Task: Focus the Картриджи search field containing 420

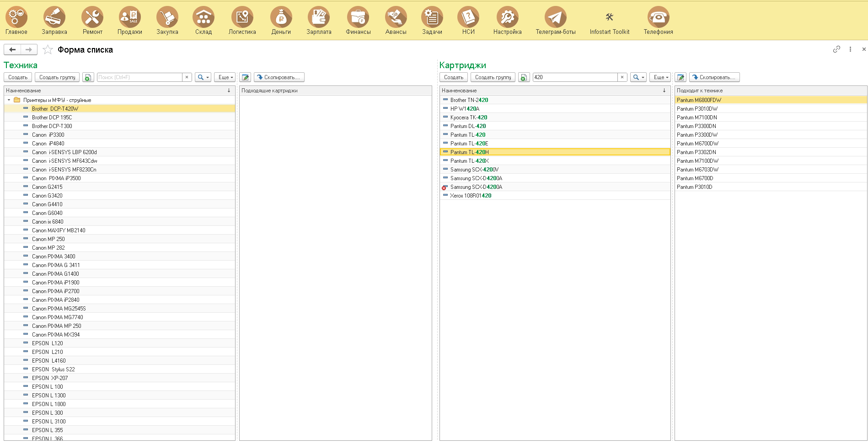Action: (575, 77)
